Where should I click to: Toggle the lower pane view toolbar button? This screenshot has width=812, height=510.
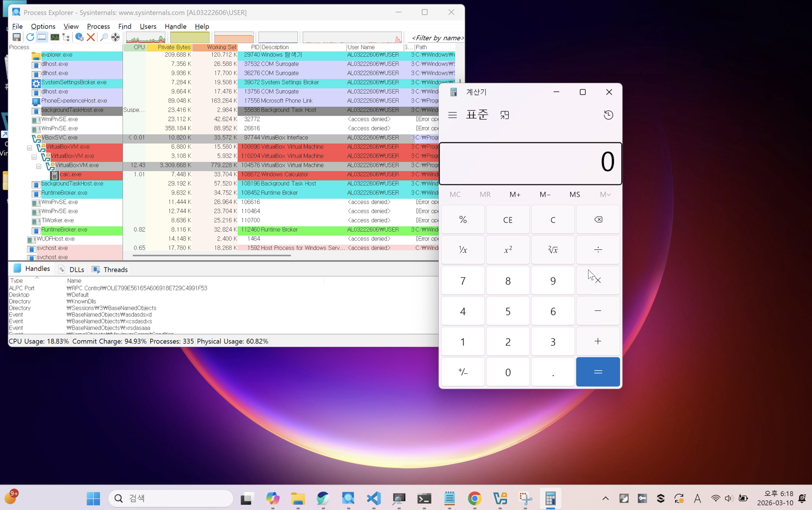42,37
